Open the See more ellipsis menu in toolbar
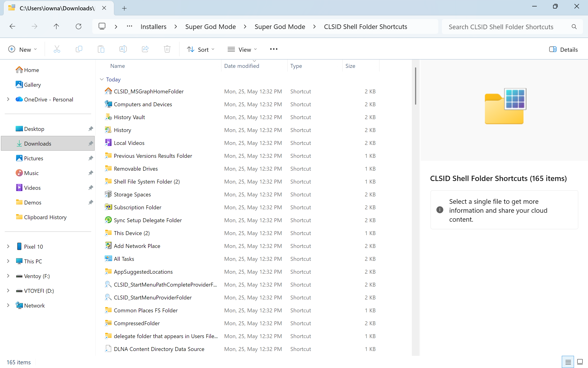Image resolution: width=588 pixels, height=368 pixels. tap(274, 49)
